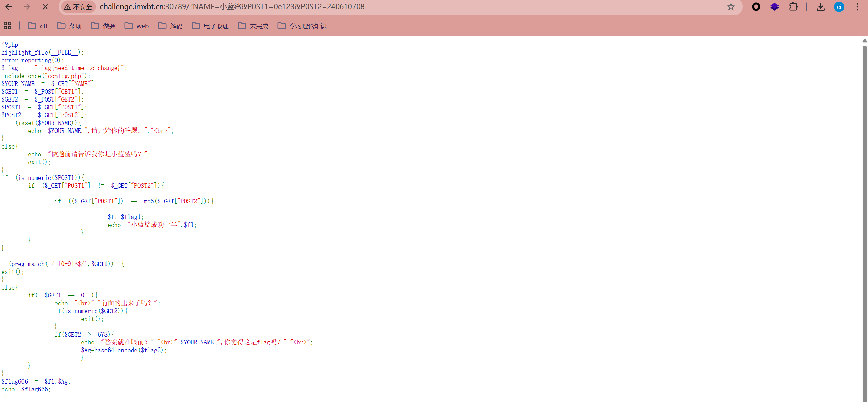Stop the page from loading
Viewport: 868px width, 402px height.
click(45, 7)
